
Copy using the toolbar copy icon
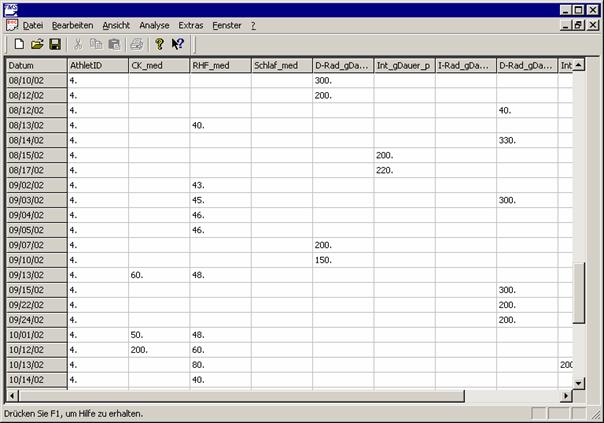[x=96, y=44]
